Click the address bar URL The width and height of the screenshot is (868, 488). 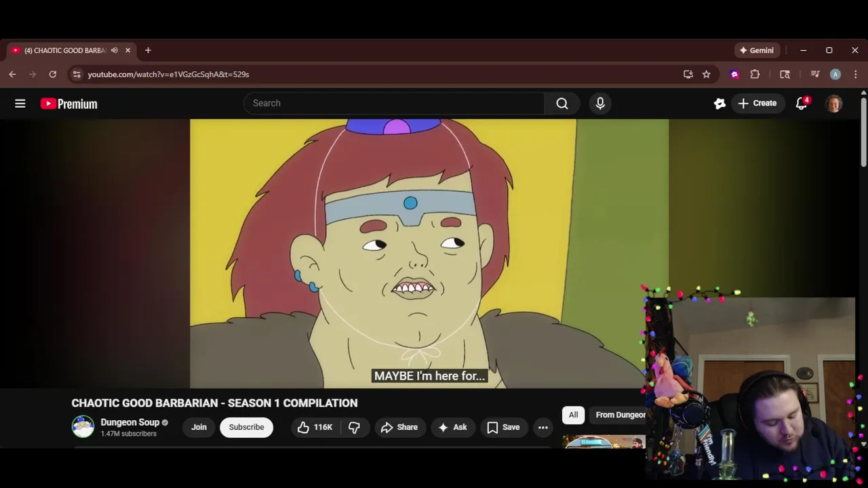(x=168, y=75)
